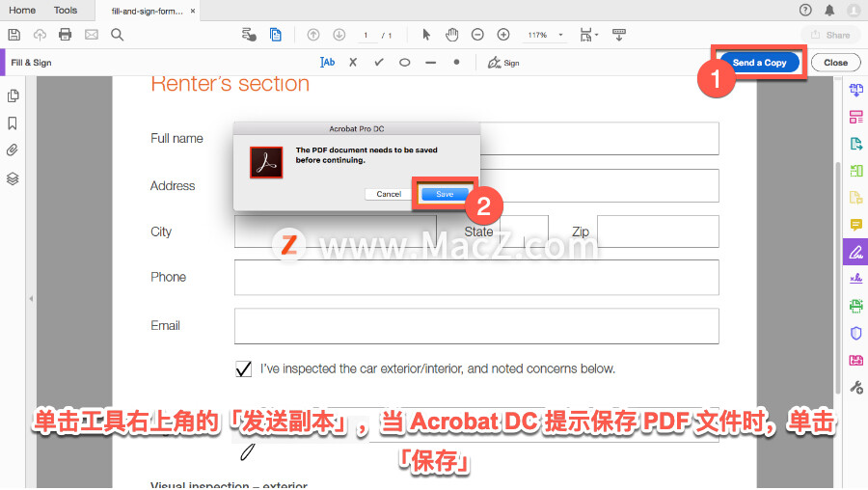Click the Zip input field
Screen dimensions: 868x490
pyautogui.click(x=658, y=231)
